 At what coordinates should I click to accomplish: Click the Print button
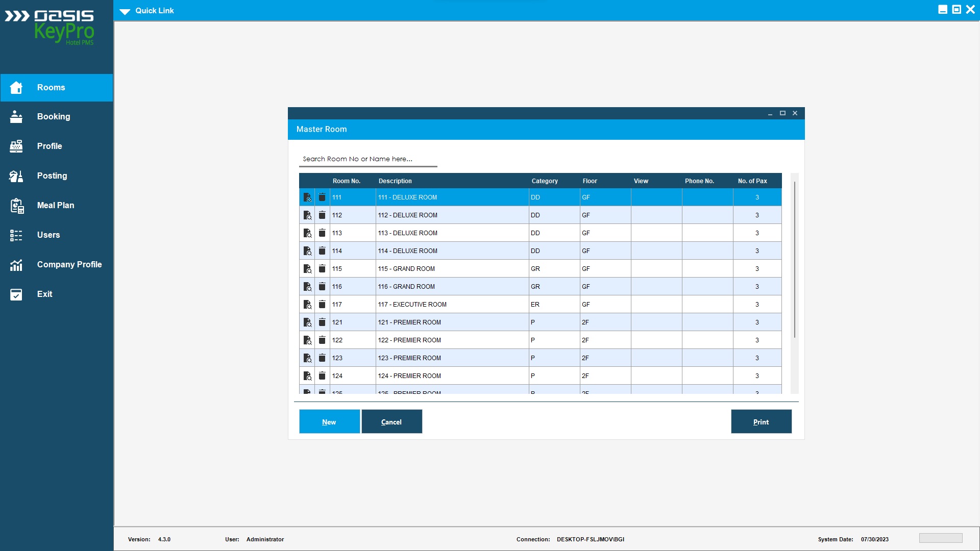(x=761, y=422)
